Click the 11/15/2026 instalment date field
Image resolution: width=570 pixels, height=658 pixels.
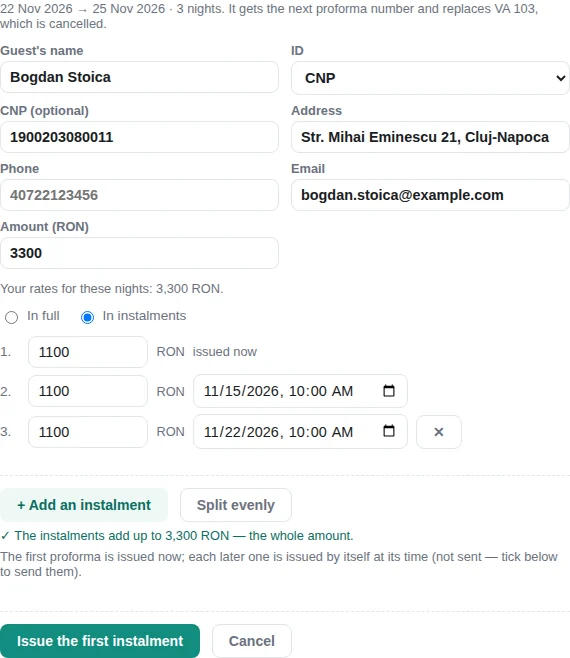pyautogui.click(x=300, y=391)
